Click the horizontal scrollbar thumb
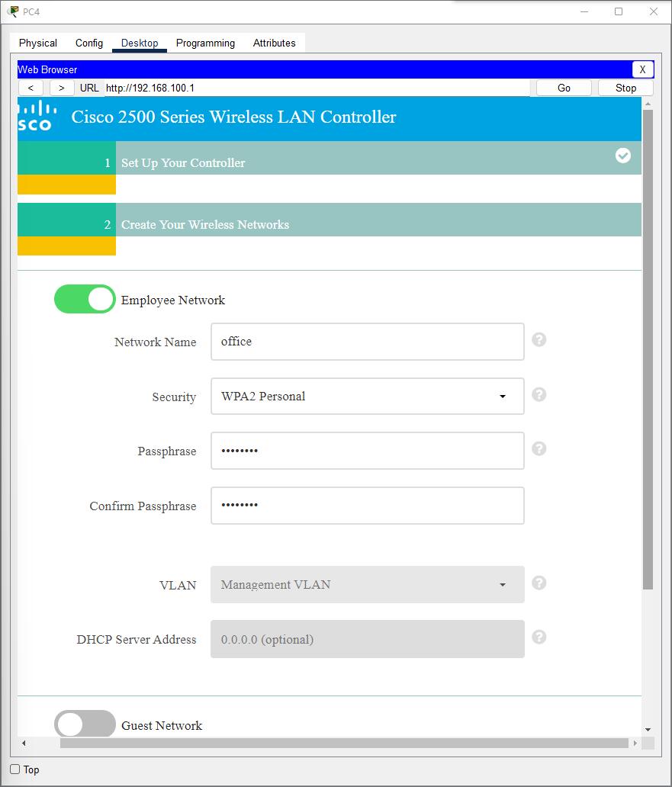 click(x=344, y=743)
